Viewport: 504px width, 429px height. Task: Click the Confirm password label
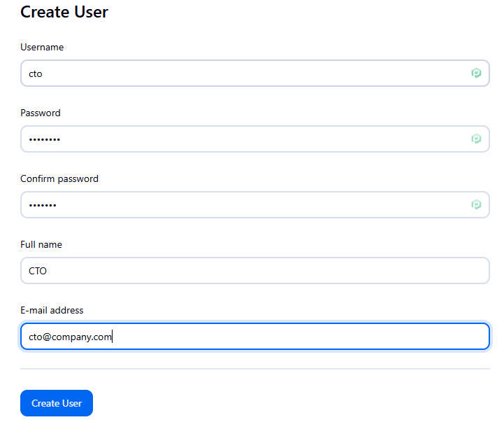pos(59,178)
